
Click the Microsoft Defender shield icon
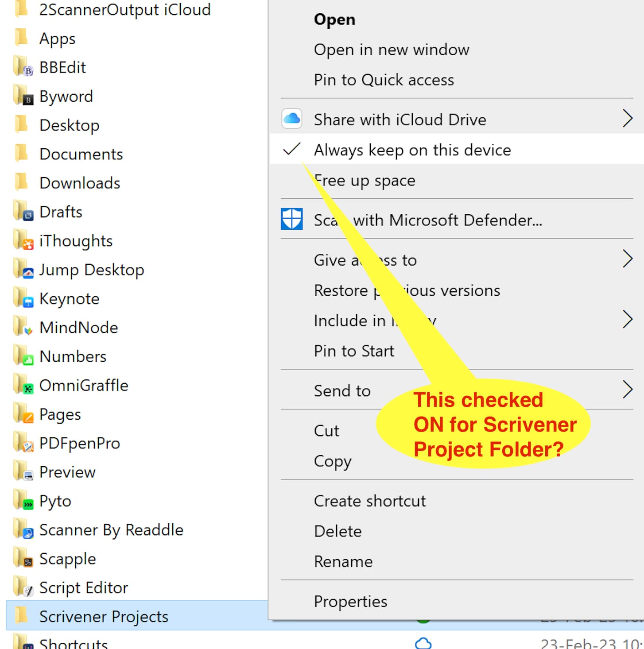click(292, 219)
